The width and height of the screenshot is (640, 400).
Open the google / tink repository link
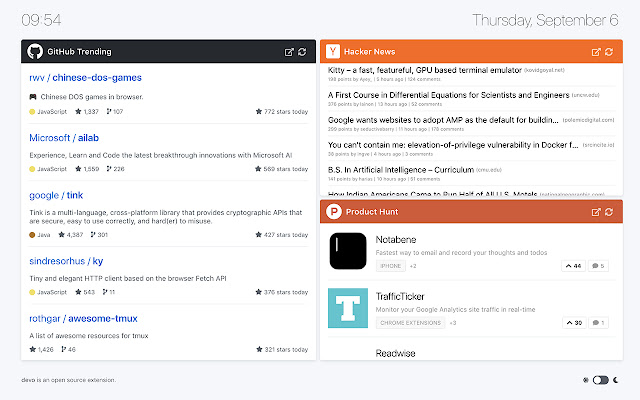58,196
